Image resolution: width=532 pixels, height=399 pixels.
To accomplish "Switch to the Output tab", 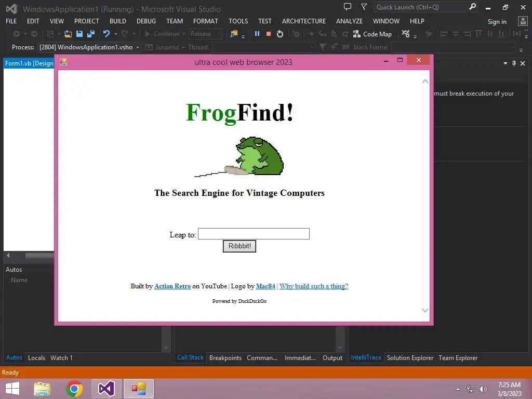I will [x=332, y=357].
